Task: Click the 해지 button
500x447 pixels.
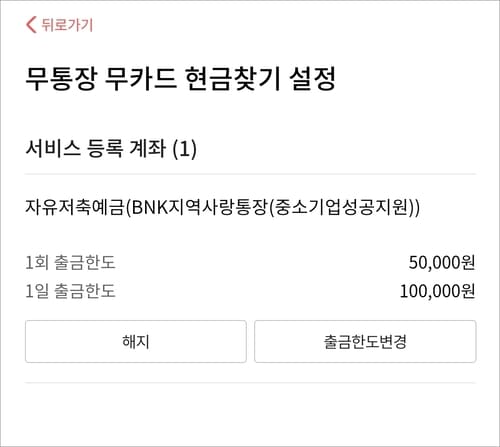Action: [136, 341]
